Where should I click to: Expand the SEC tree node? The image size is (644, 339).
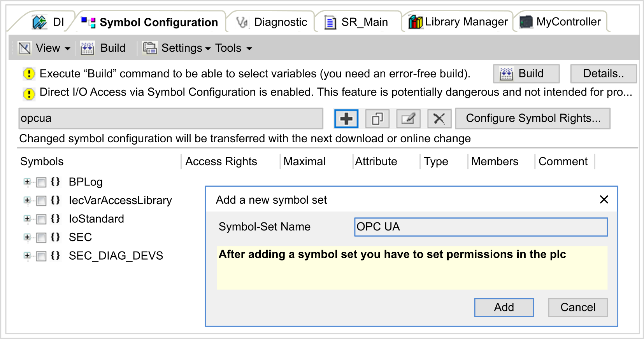coord(27,237)
